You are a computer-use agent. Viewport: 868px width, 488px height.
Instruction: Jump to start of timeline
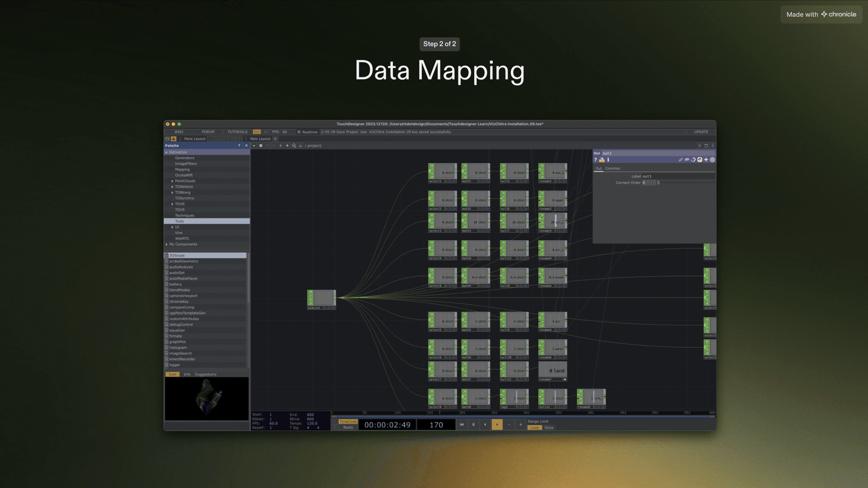coord(461,425)
